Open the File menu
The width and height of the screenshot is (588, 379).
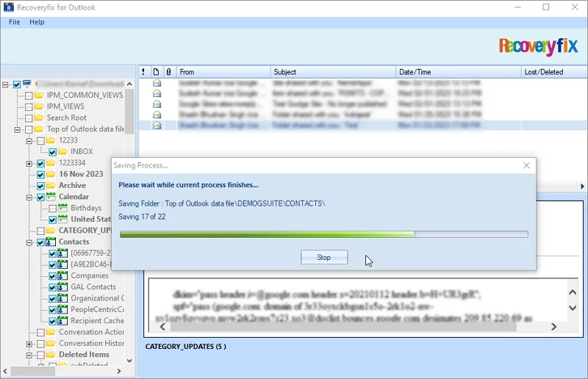(14, 22)
